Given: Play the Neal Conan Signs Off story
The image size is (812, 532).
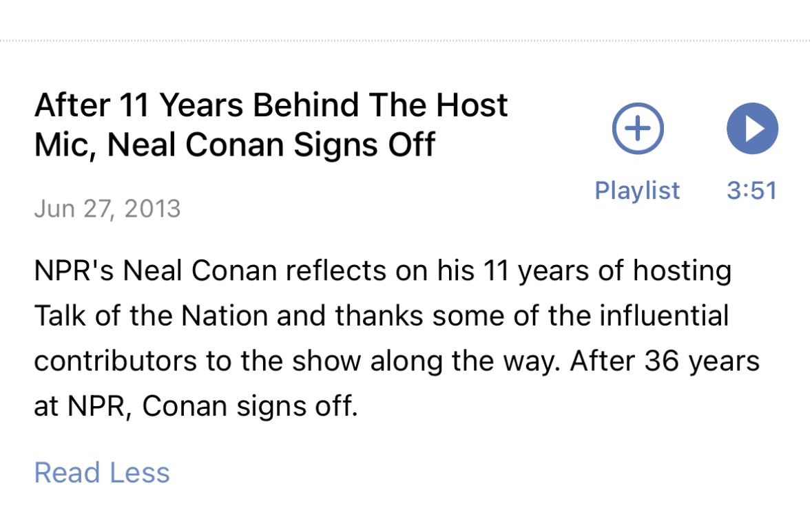Looking at the screenshot, I should [752, 128].
